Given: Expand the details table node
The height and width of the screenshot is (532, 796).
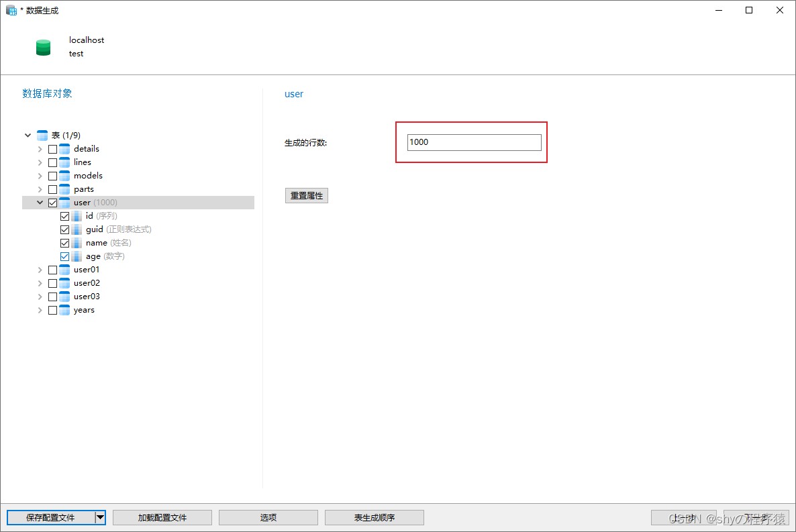Looking at the screenshot, I should click(x=40, y=149).
